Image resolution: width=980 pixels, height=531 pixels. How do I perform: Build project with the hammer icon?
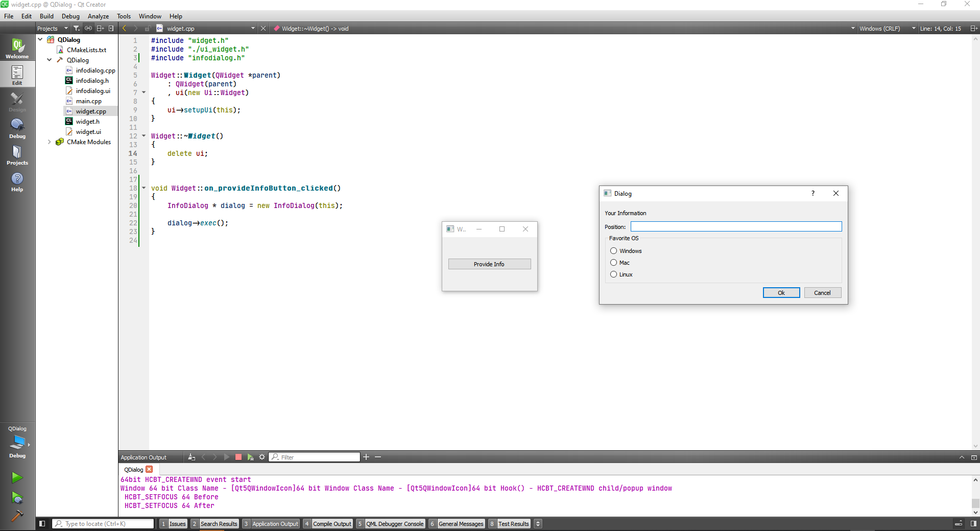point(17,515)
